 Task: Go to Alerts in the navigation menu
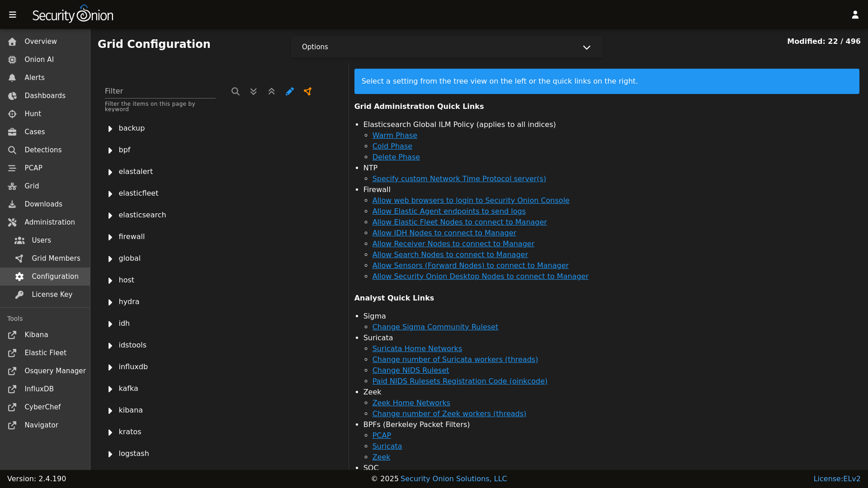coord(34,77)
